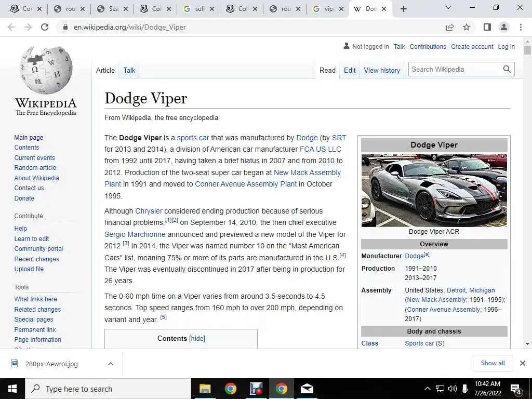Image resolution: width=532 pixels, height=399 pixels.
Task: Click the page vertical scrollbar thumb
Action: click(527, 50)
